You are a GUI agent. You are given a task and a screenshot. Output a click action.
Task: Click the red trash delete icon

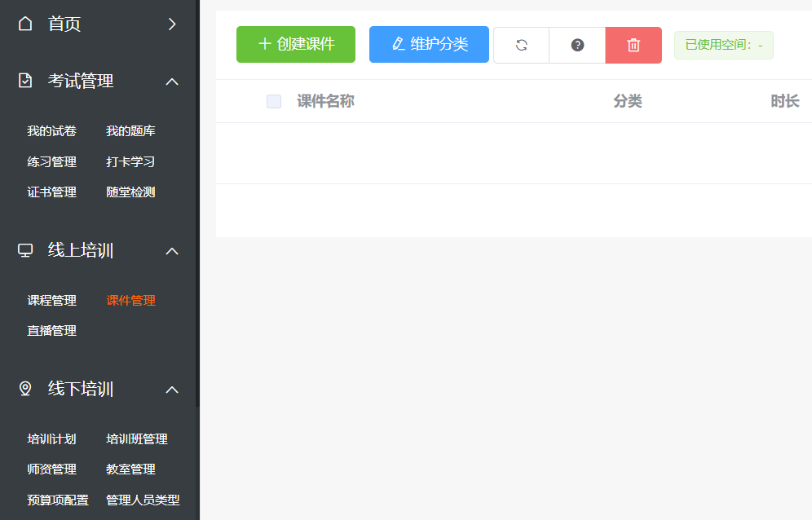[x=633, y=45]
